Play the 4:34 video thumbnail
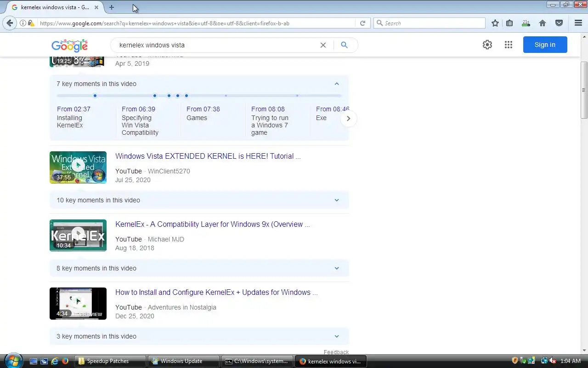588x368 pixels. [78, 304]
